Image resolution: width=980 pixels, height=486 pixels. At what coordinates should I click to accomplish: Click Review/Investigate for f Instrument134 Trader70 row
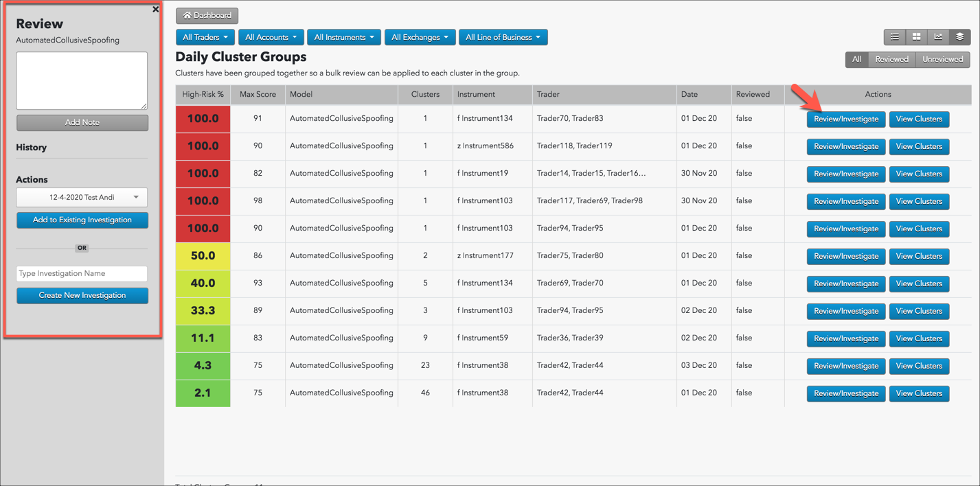tap(845, 119)
